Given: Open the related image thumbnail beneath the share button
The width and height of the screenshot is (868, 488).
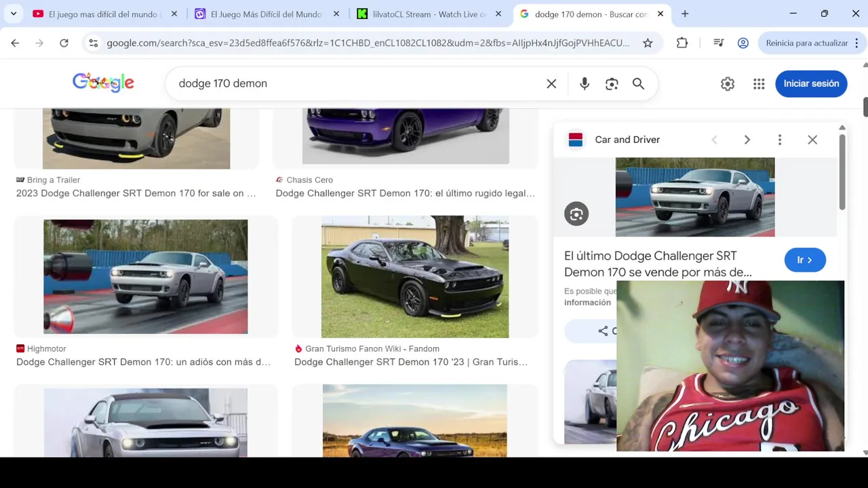Looking at the screenshot, I should coord(591,401).
